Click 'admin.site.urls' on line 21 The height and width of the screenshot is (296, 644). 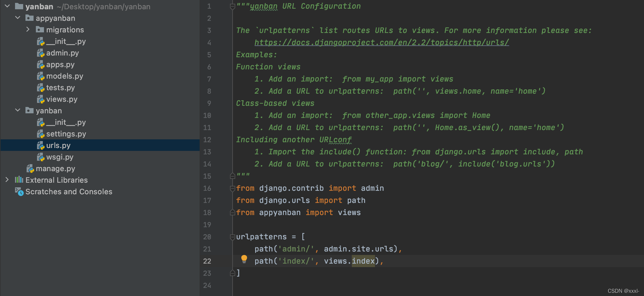[x=358, y=249]
